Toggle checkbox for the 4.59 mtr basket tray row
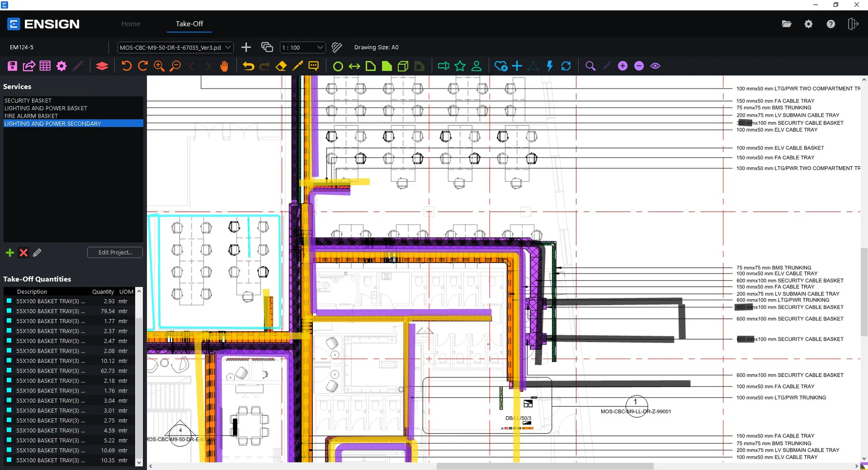Viewport: 868px width, 470px height. pos(9,430)
